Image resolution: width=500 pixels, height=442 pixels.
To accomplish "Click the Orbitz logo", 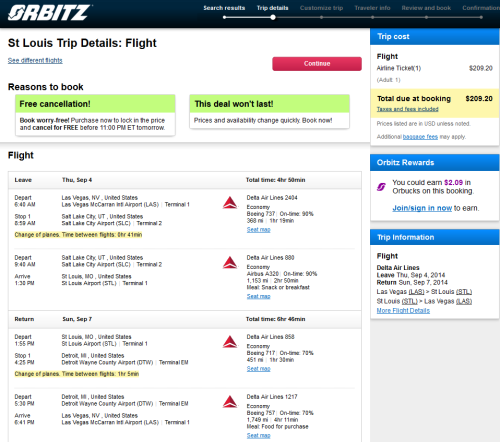I will 49,13.
